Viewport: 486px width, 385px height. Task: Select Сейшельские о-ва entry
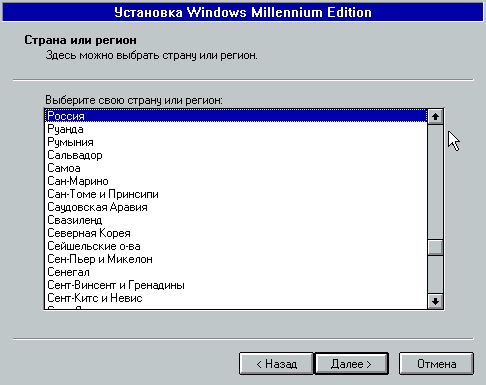[236, 246]
